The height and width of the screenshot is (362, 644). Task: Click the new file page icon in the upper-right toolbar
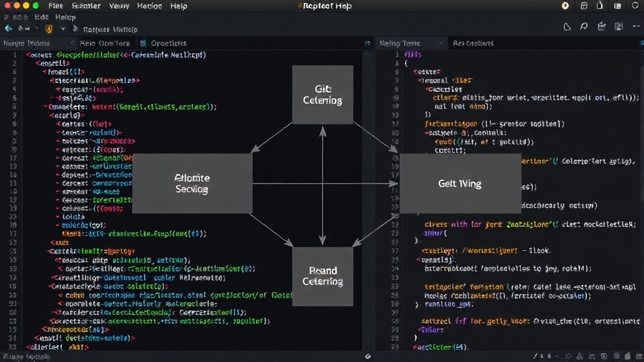[567, 26]
